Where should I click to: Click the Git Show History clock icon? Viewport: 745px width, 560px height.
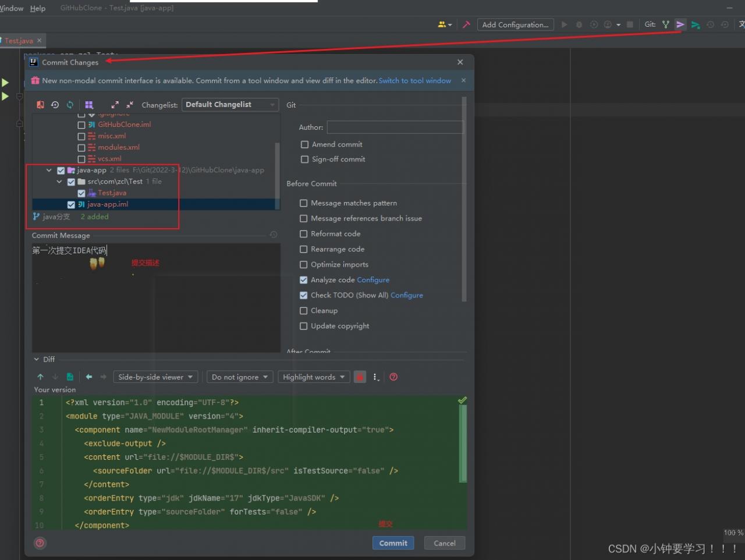(x=710, y=24)
